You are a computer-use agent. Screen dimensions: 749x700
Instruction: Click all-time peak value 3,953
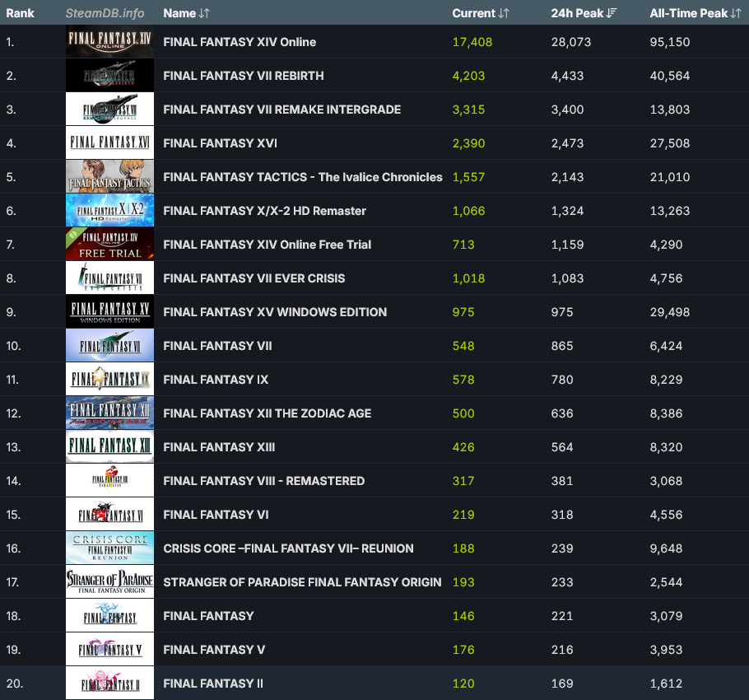[x=666, y=650]
